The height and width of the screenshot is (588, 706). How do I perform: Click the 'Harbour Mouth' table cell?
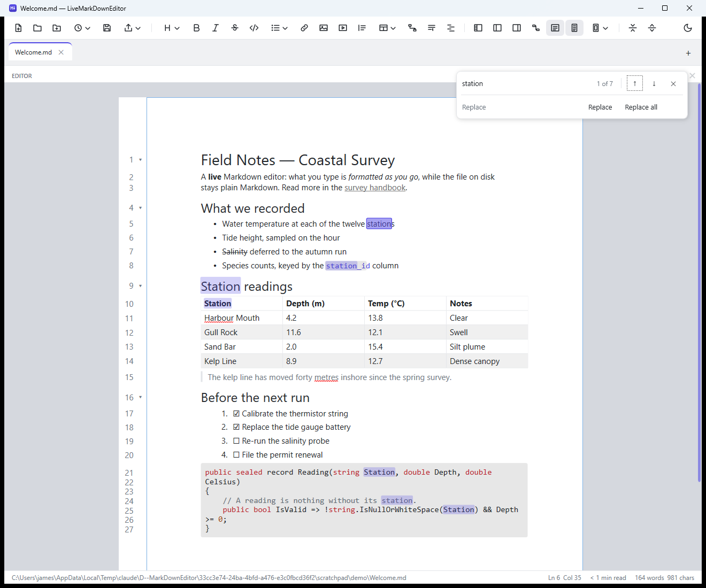(x=242, y=318)
